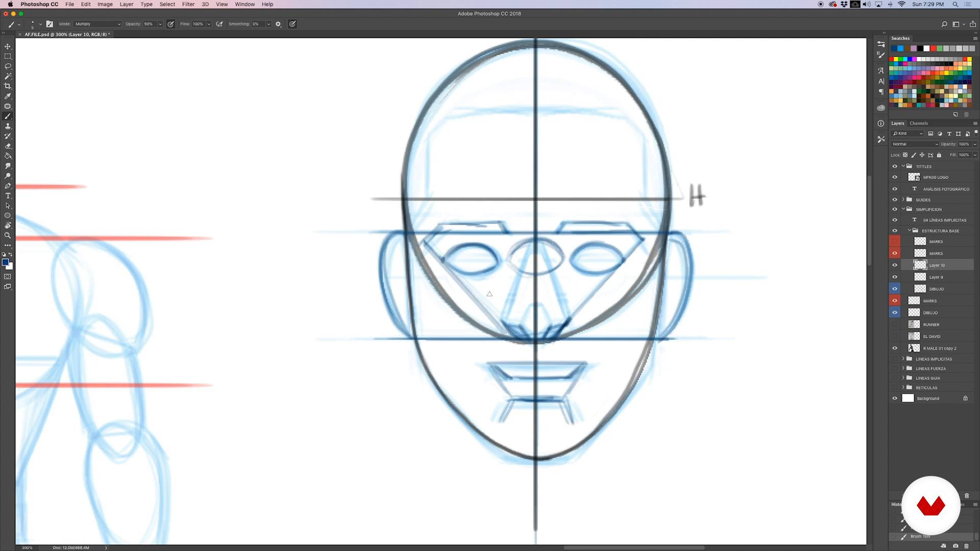Open the Filter menu
The image size is (980, 551).
point(188,4)
